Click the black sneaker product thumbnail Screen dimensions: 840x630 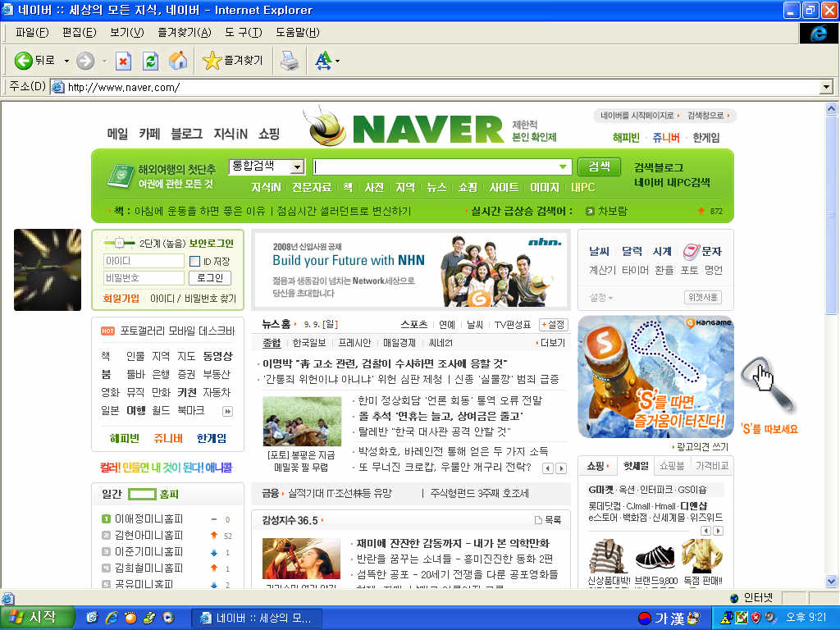(655, 557)
